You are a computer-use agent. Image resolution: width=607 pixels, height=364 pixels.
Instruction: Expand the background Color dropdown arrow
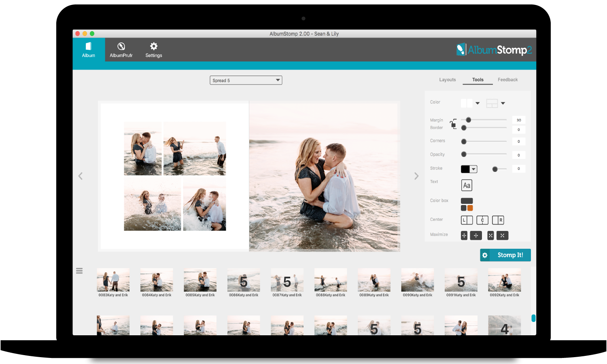coord(478,103)
